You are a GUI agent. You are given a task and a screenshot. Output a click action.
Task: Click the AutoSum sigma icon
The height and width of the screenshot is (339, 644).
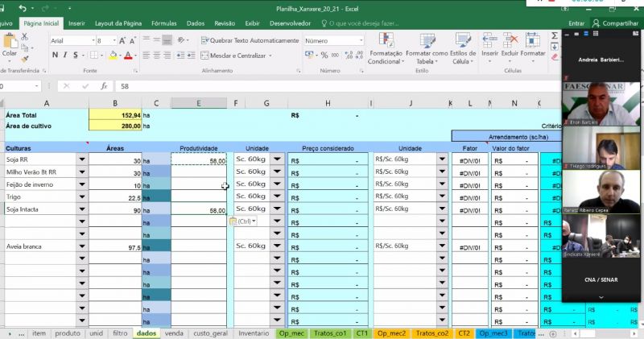(x=555, y=35)
